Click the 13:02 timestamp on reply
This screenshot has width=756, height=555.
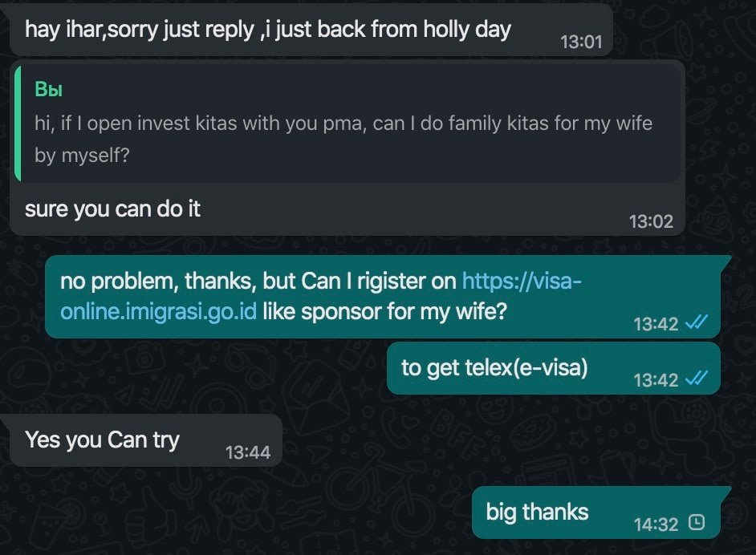651,221
